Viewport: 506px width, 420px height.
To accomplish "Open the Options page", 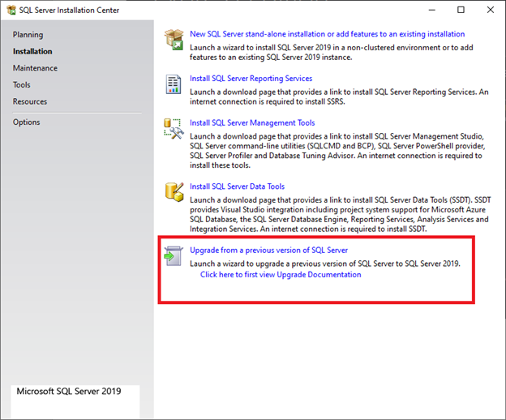I will point(27,122).
